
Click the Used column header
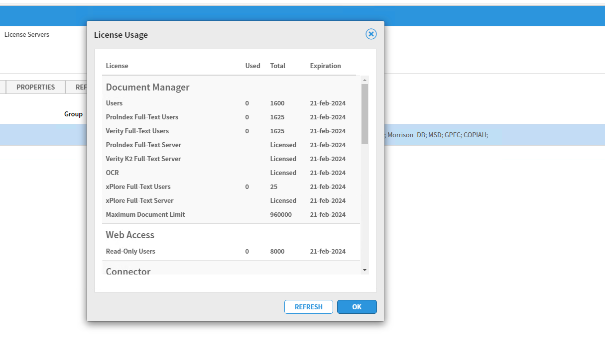(253, 66)
